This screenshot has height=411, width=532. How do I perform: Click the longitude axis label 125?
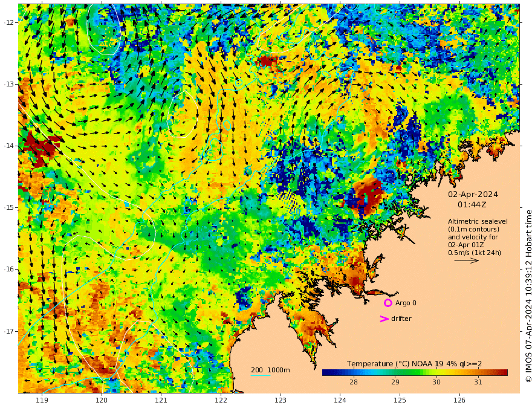pyautogui.click(x=400, y=401)
